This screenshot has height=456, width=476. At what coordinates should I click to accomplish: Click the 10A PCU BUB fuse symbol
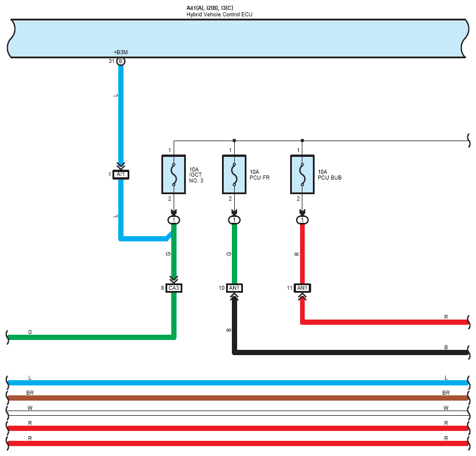point(302,174)
